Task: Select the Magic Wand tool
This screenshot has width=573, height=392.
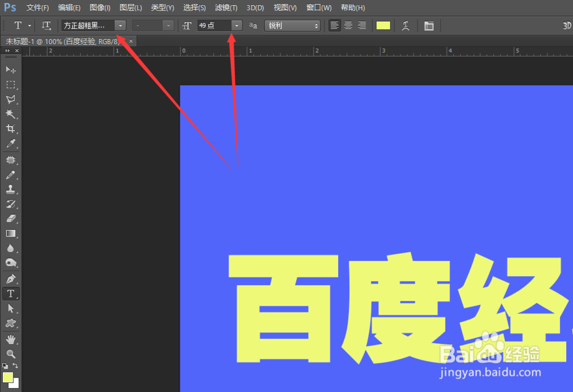Action: coord(10,113)
